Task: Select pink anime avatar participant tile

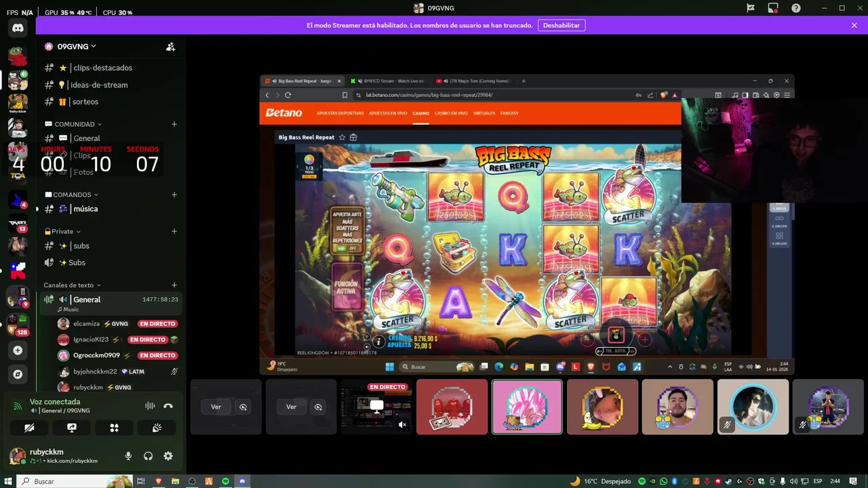Action: click(527, 407)
